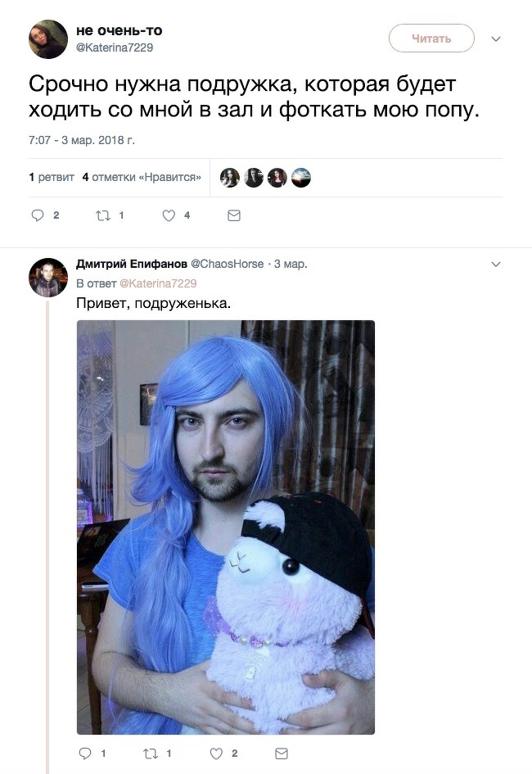Expand options chevron on Дмитрий Епифанов's reply
The width and height of the screenshot is (532, 774).
click(x=496, y=264)
